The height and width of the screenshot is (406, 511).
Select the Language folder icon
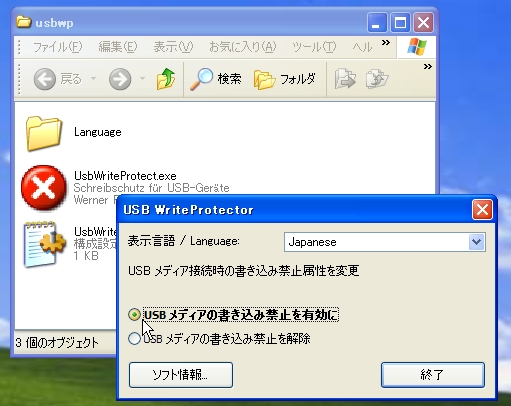point(44,133)
